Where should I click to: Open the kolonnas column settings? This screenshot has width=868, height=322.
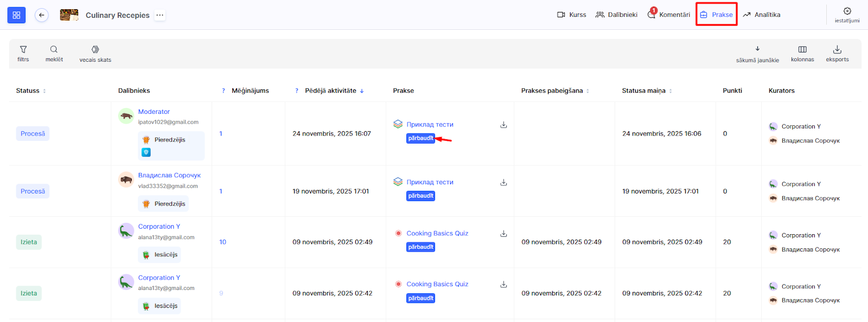tap(802, 53)
